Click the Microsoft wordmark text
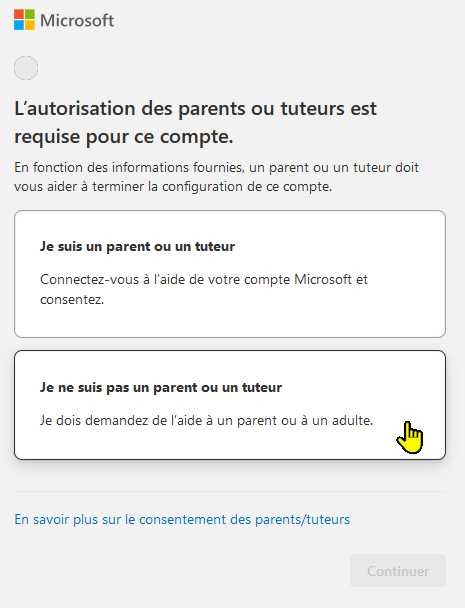This screenshot has width=465, height=608. pos(77,20)
